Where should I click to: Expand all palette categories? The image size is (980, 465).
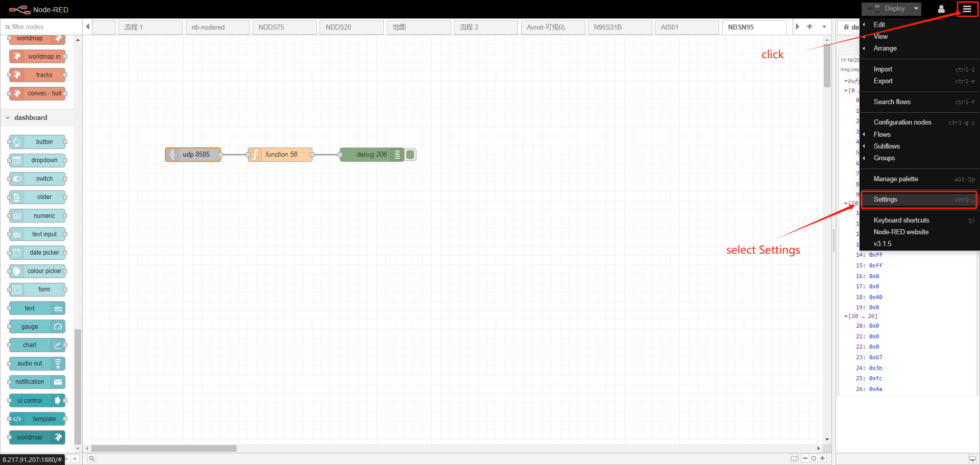tap(75, 459)
